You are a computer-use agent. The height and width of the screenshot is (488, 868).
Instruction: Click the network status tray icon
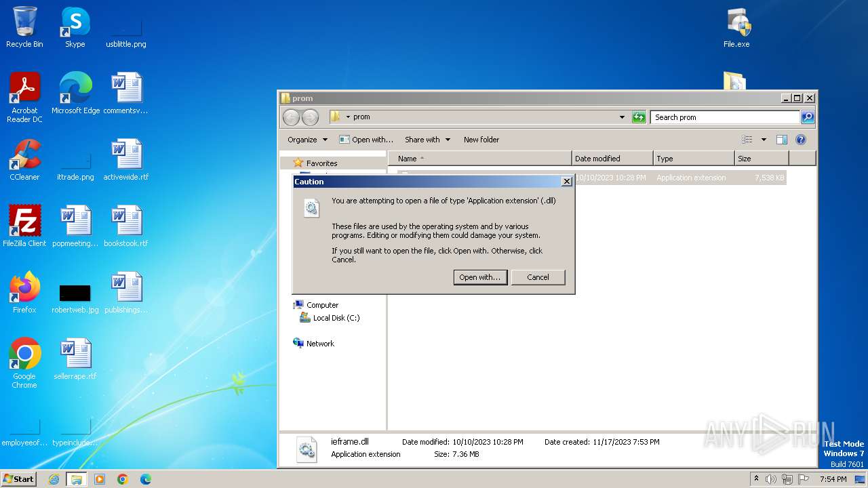787,479
